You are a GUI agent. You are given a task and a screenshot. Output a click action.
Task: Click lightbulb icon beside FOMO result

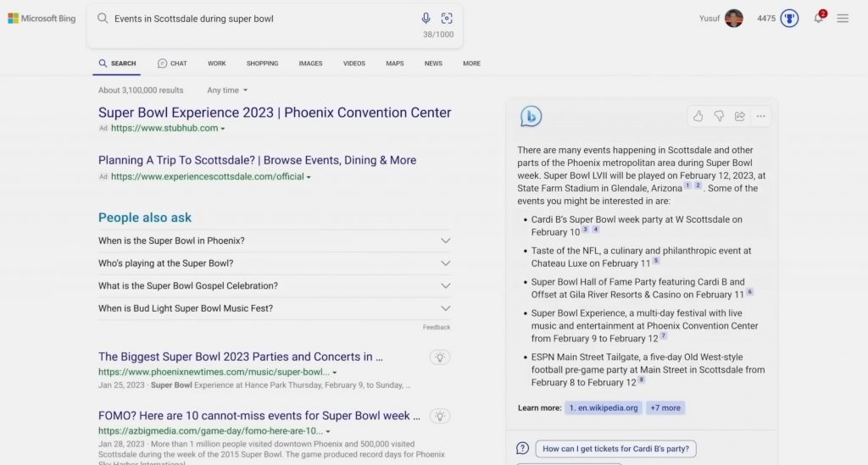(x=440, y=417)
